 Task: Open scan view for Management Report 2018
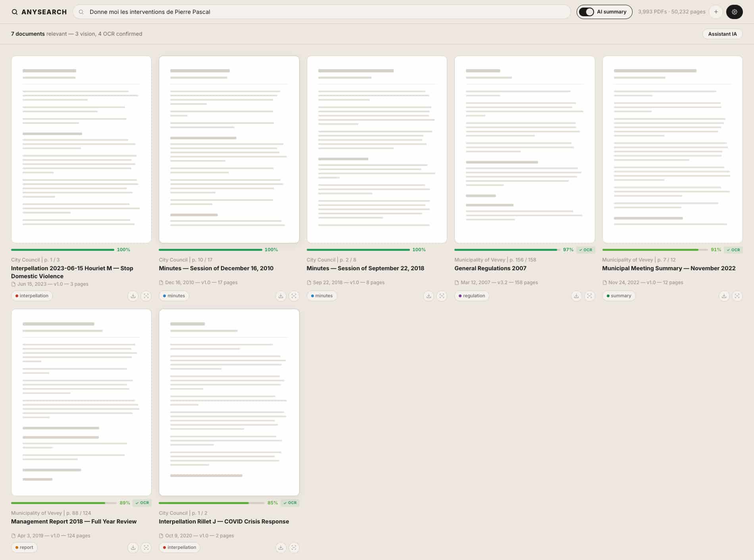pos(146,547)
